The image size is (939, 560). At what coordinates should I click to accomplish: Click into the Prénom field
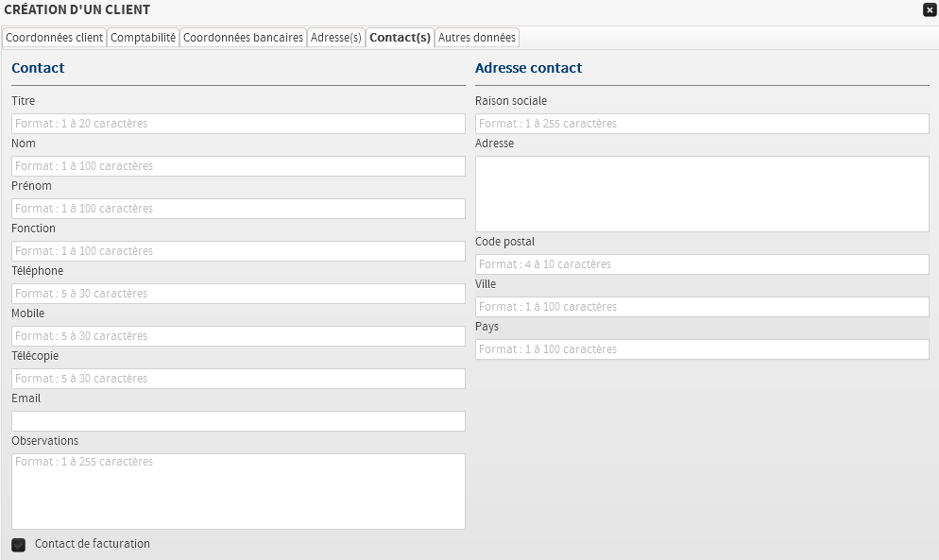pos(238,209)
